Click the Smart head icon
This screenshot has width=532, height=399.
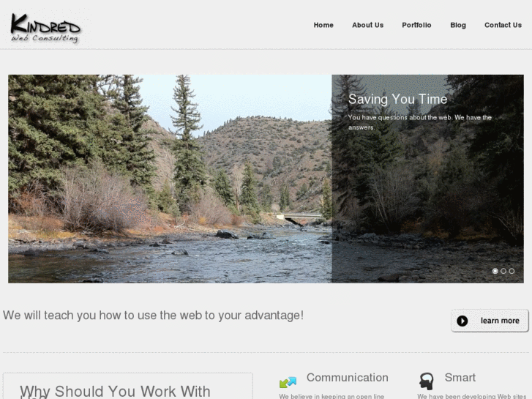tap(426, 381)
